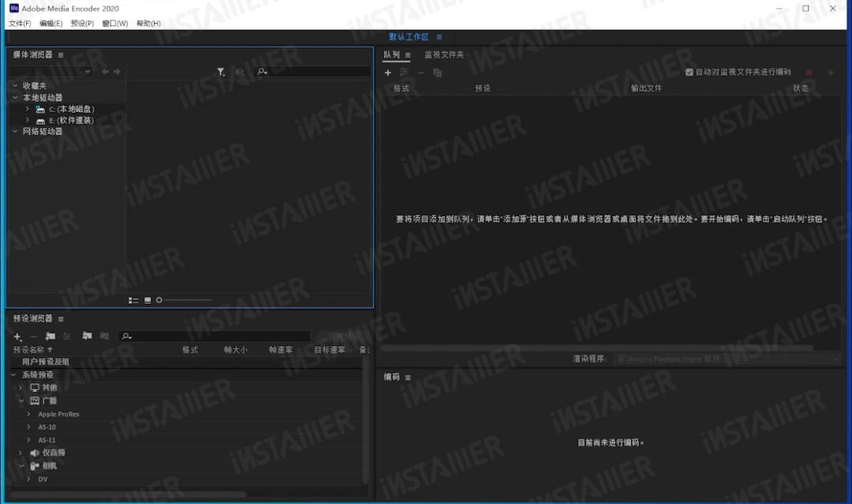Switch to the 监视文件夹 tab
This screenshot has height=504, width=852.
(x=444, y=55)
